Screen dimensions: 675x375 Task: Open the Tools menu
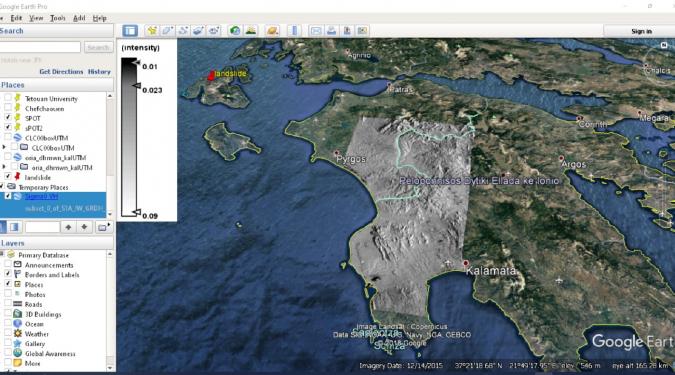coord(57,18)
